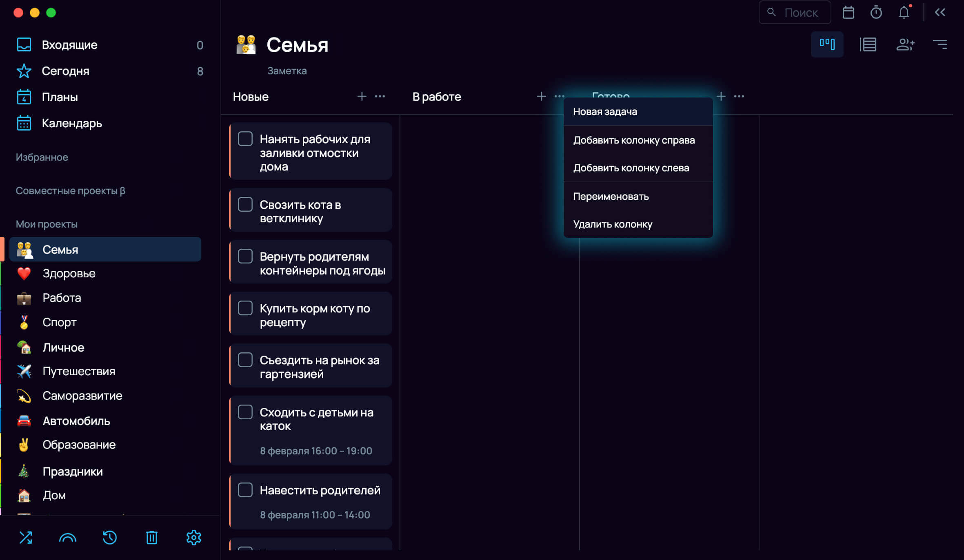This screenshot has width=964, height=560.
Task: Open the trash icon in the bottom bar
Action: pyautogui.click(x=151, y=537)
